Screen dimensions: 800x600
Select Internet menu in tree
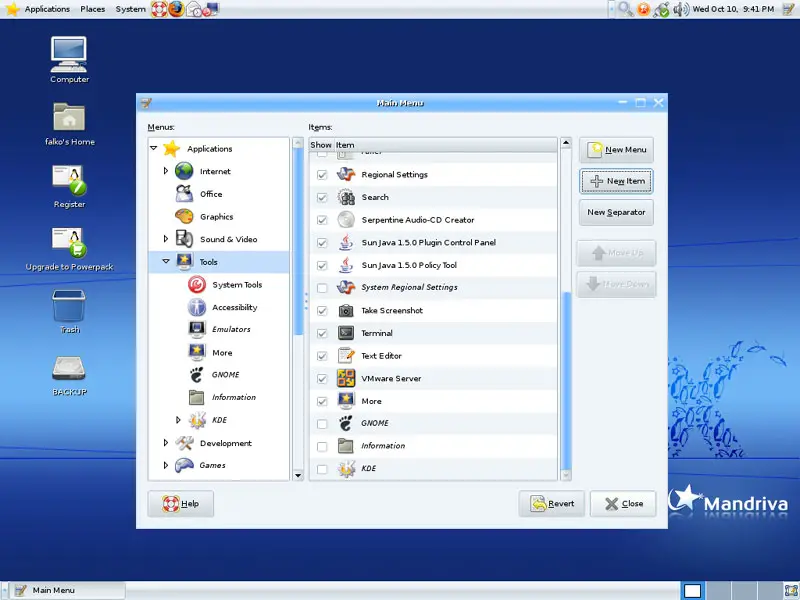[x=215, y=171]
